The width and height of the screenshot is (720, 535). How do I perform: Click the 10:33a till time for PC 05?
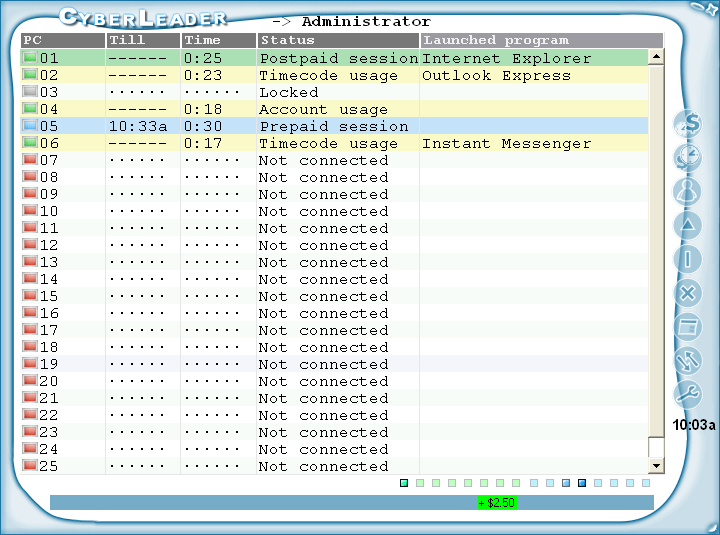(x=138, y=126)
